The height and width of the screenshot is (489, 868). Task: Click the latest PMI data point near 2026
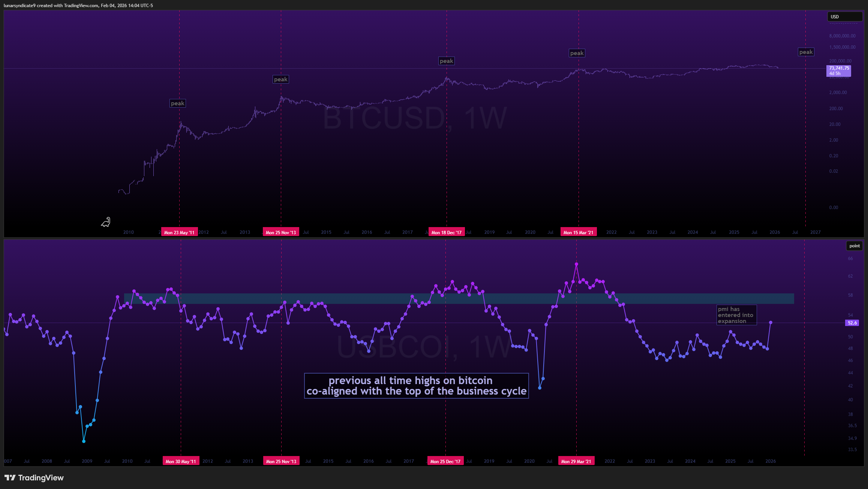click(x=771, y=322)
